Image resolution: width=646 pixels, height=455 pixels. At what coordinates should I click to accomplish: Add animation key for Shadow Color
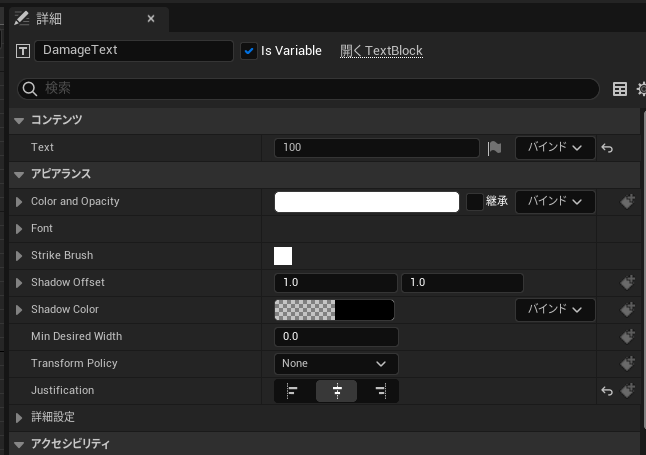tap(627, 310)
